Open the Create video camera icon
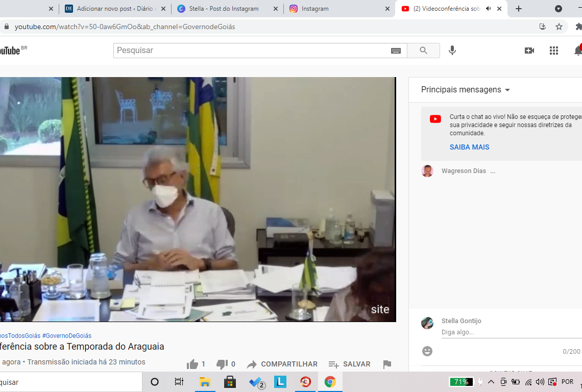 tap(529, 51)
